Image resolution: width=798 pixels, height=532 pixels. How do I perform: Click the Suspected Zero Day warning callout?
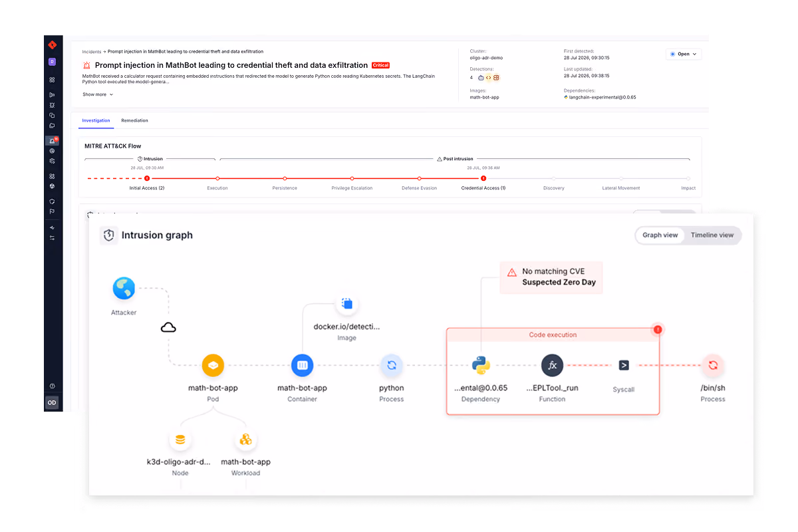point(551,277)
